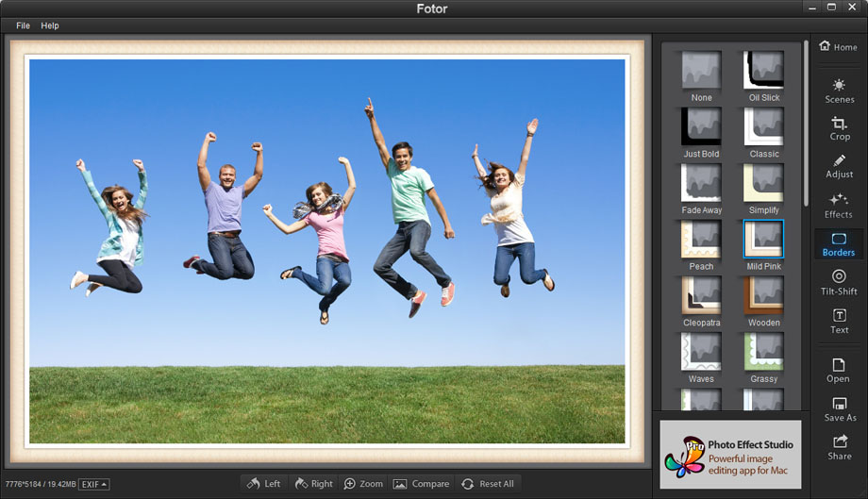
Task: Toggle Compare with original view
Action: (421, 484)
